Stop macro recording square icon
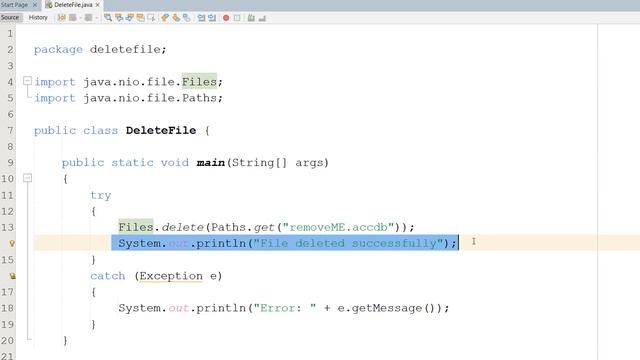 tap(237, 18)
